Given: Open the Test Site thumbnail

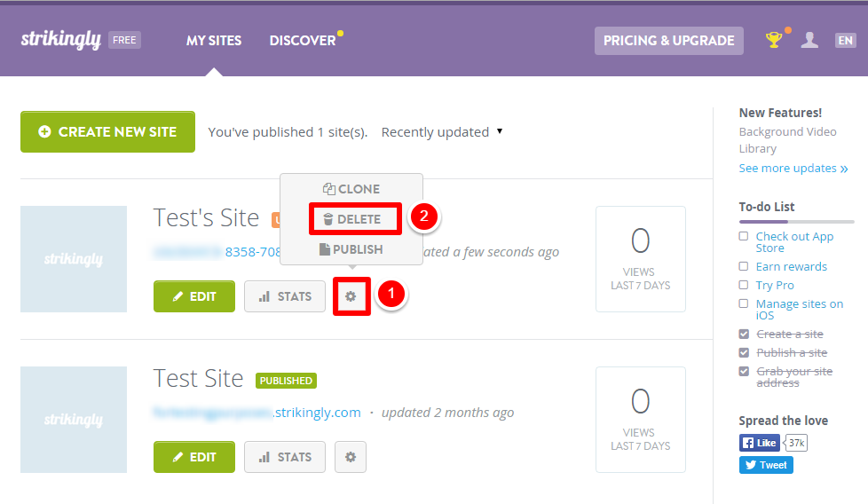Looking at the screenshot, I should coord(74,420).
